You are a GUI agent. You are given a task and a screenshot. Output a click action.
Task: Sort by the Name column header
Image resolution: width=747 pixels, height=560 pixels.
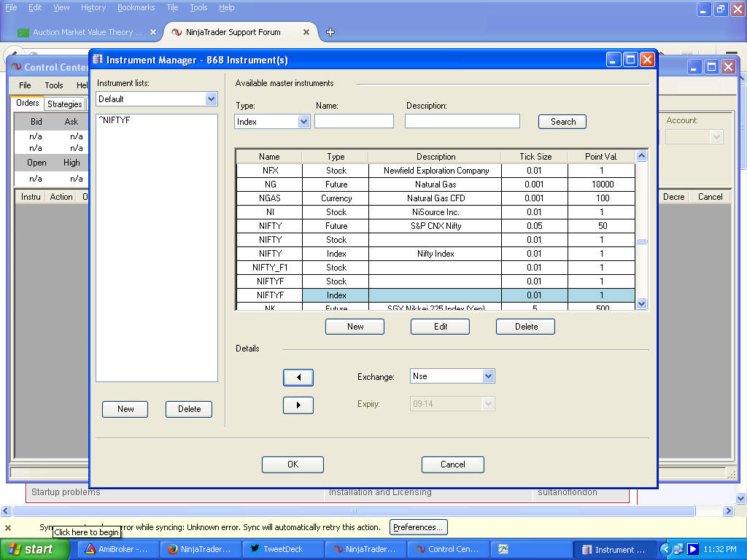(x=269, y=157)
